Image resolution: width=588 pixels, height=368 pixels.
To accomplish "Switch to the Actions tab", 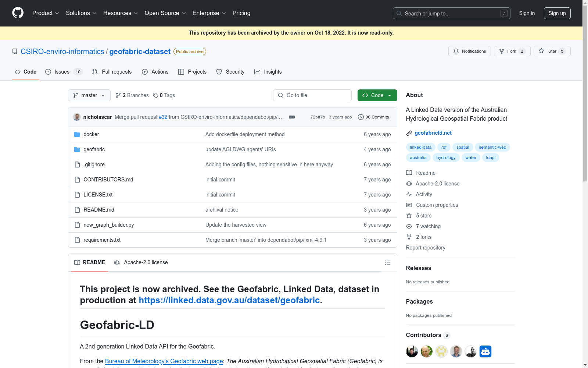I will pos(155,72).
